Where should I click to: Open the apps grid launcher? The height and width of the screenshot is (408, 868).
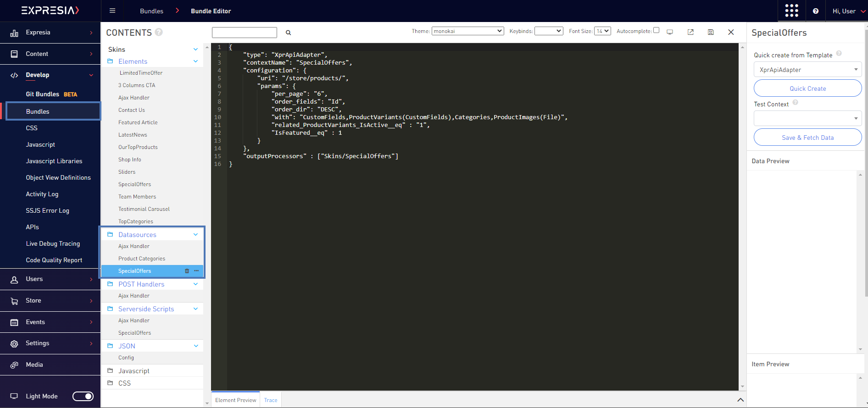pyautogui.click(x=791, y=11)
